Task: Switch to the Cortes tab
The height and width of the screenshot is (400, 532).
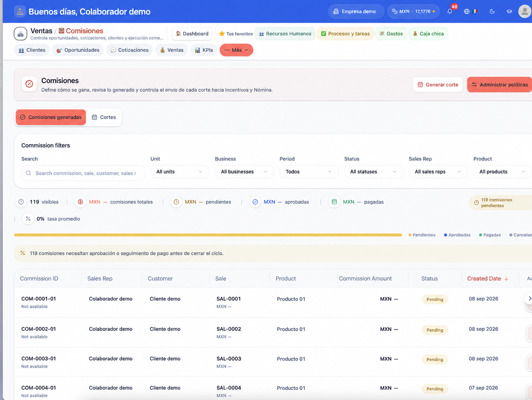Action: click(104, 117)
